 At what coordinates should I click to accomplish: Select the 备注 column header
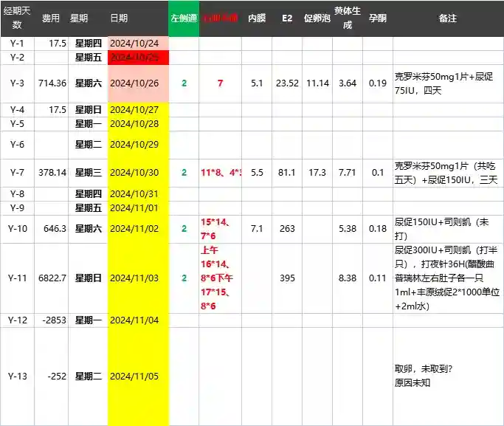click(447, 18)
